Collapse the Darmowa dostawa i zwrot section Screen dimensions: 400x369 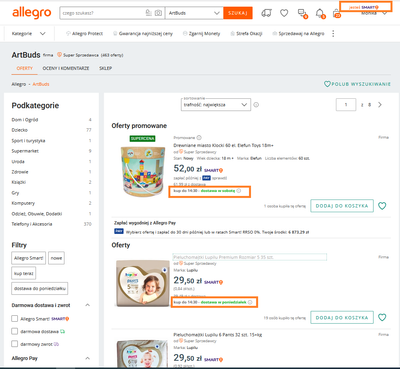tap(88, 305)
